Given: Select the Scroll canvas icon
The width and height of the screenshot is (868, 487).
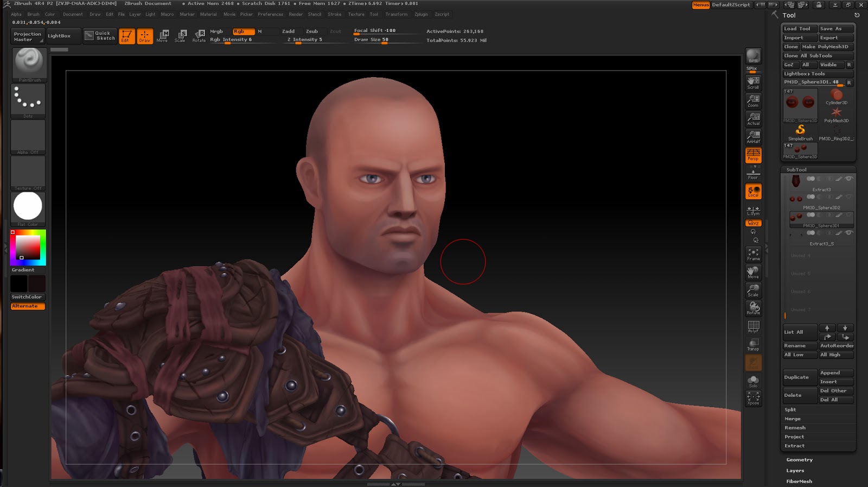Looking at the screenshot, I should pyautogui.click(x=753, y=82).
